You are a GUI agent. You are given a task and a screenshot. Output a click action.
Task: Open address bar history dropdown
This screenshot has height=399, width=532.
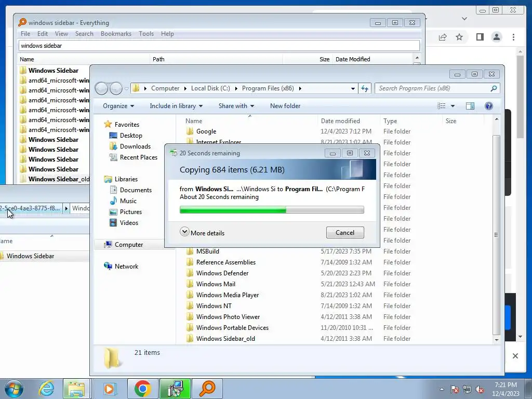[353, 88]
